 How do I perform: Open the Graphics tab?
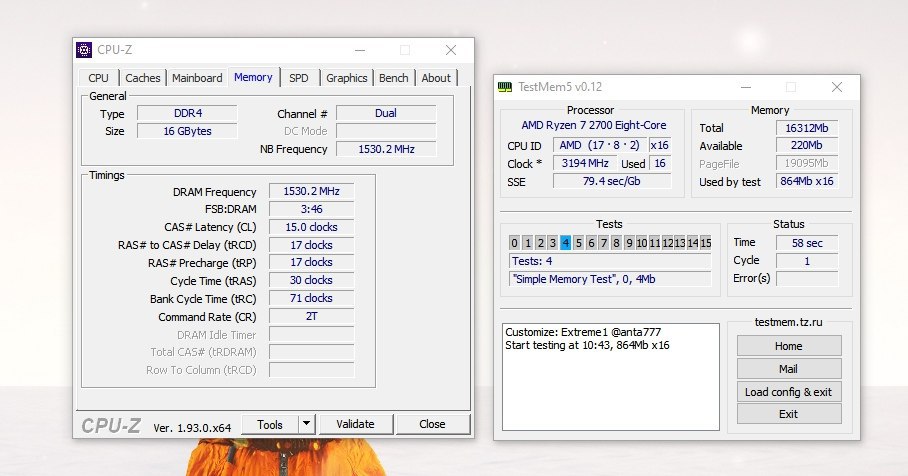[346, 78]
